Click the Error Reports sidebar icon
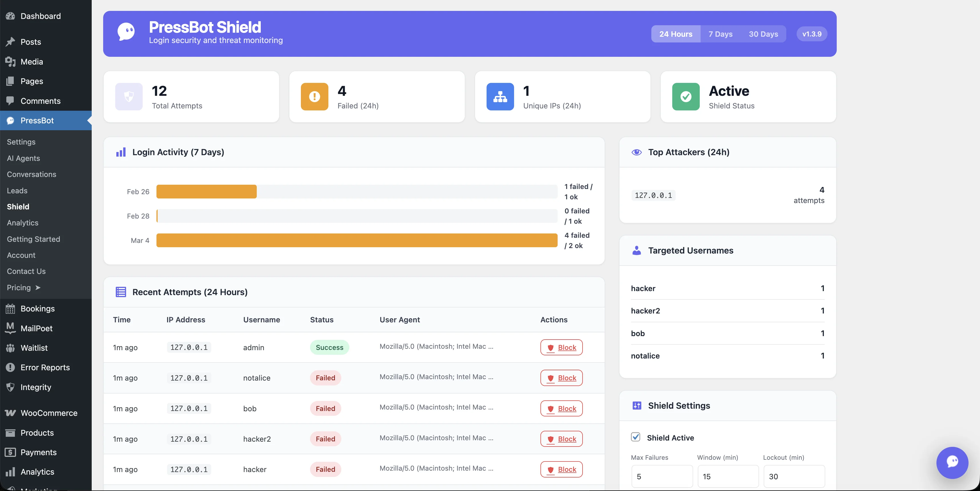The image size is (980, 491). coord(10,367)
